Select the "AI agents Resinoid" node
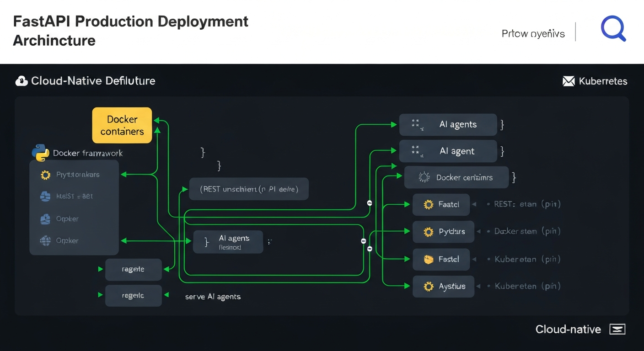Screen dimensions: 644x351 click(228, 242)
